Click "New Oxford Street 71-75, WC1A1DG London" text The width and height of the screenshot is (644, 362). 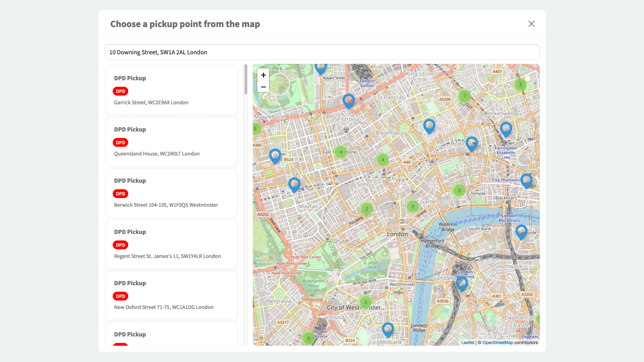point(164,307)
